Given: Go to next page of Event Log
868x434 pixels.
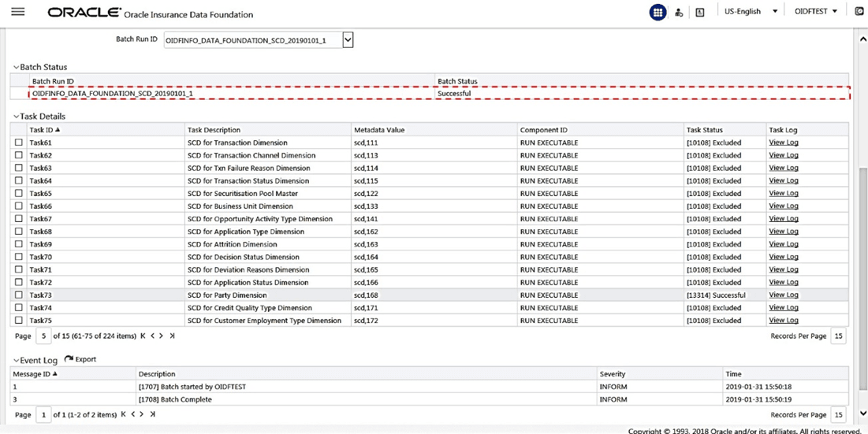Looking at the screenshot, I should [x=142, y=414].
